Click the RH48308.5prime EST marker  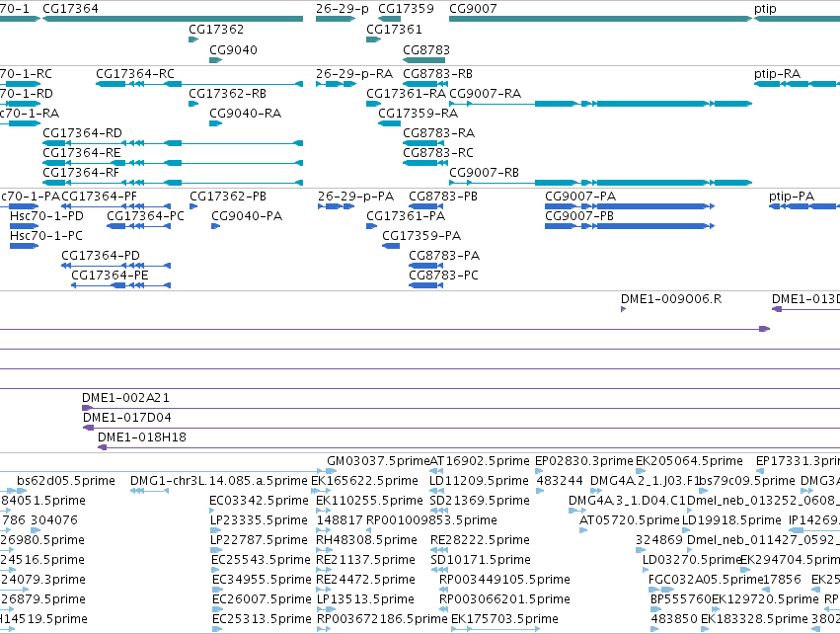(x=323, y=550)
